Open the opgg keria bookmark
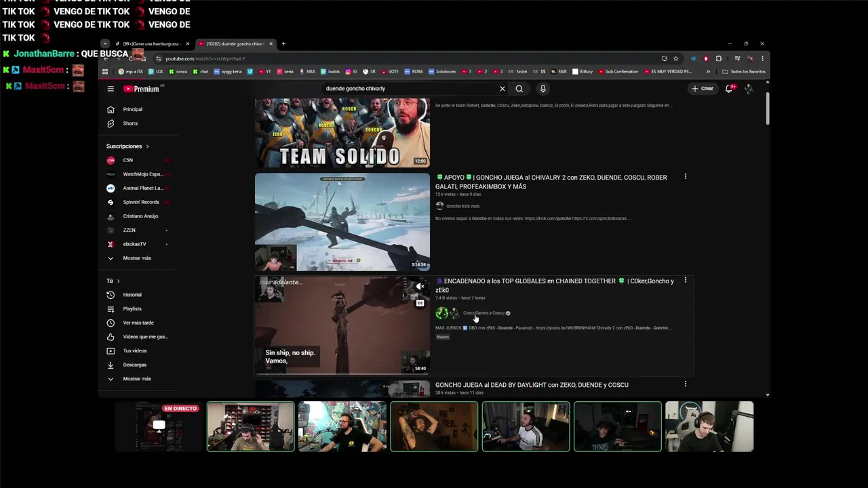The height and width of the screenshot is (488, 868). pos(227,72)
